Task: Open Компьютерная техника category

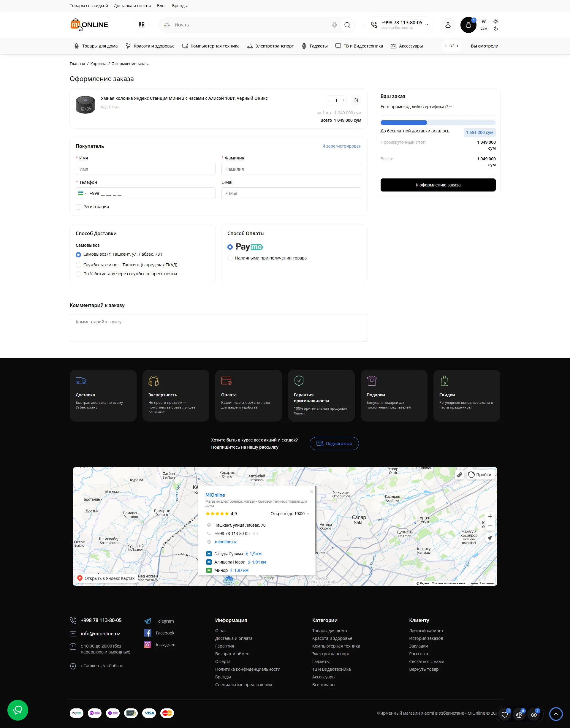Action: tap(210, 46)
